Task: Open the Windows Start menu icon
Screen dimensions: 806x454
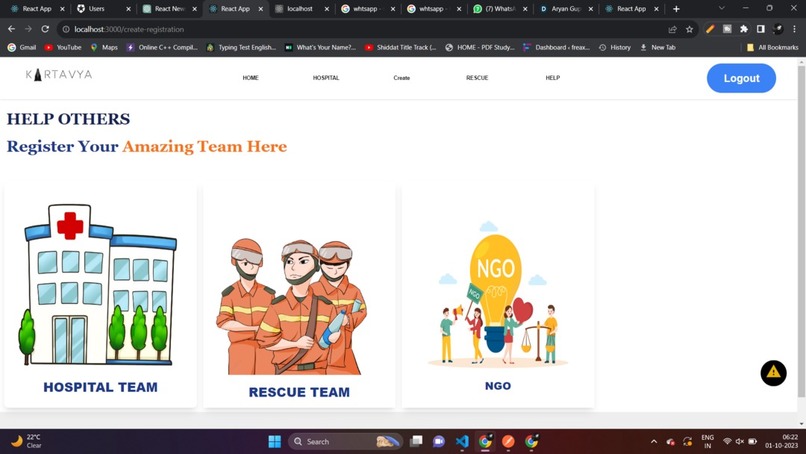Action: click(274, 441)
